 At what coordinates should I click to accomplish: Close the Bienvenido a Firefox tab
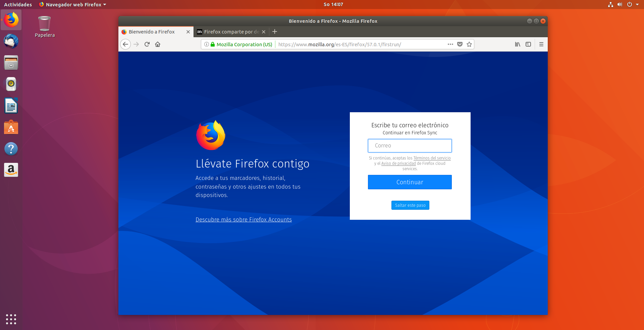[188, 32]
